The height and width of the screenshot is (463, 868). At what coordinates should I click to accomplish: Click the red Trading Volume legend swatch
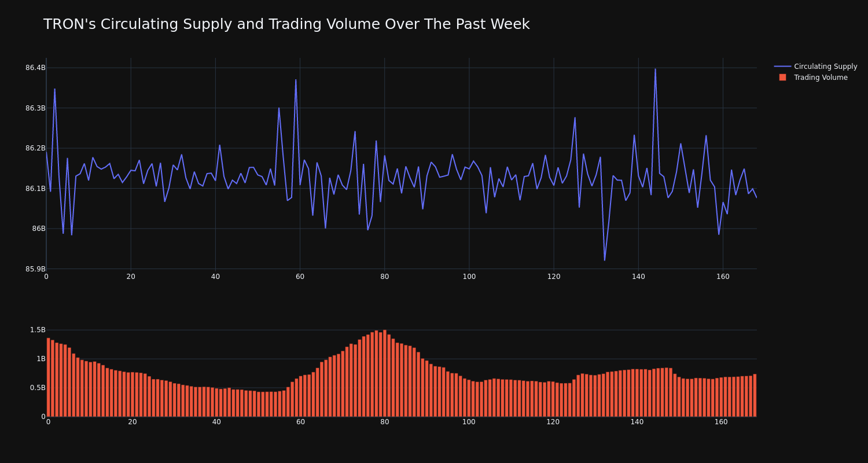click(782, 78)
